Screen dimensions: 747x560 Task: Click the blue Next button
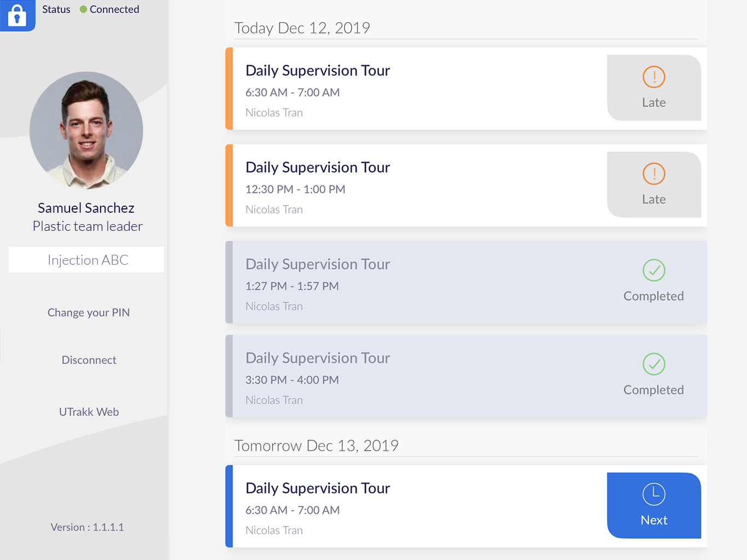654,505
